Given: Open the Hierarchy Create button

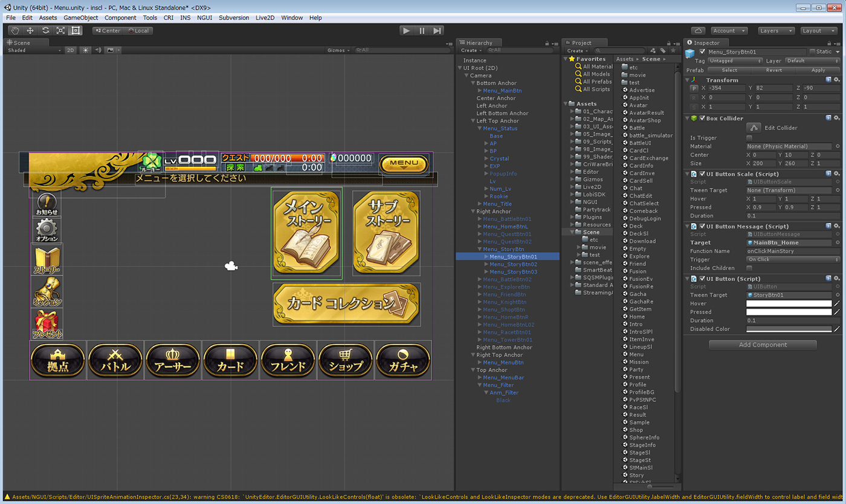Looking at the screenshot, I should tap(471, 51).
